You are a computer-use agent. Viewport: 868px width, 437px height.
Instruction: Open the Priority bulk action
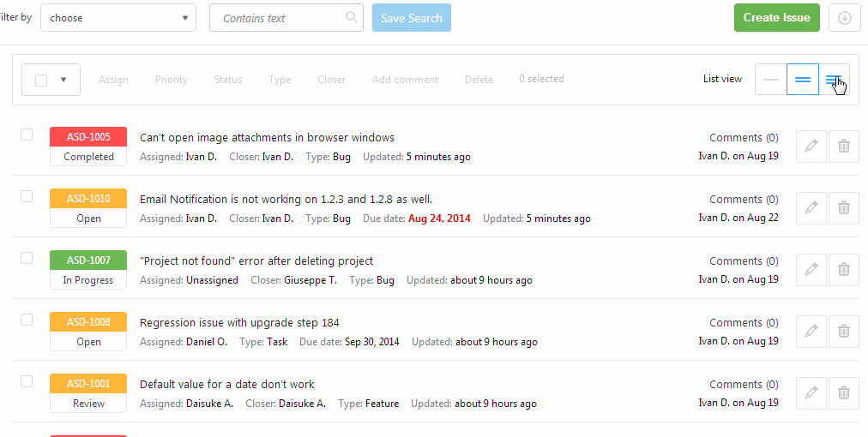point(171,80)
